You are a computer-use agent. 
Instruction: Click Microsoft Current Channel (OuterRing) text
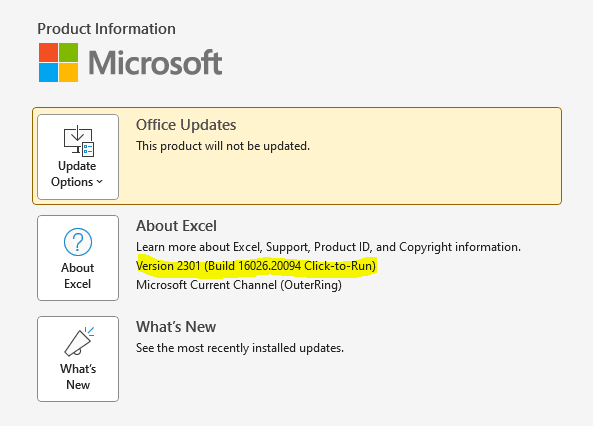tap(239, 285)
